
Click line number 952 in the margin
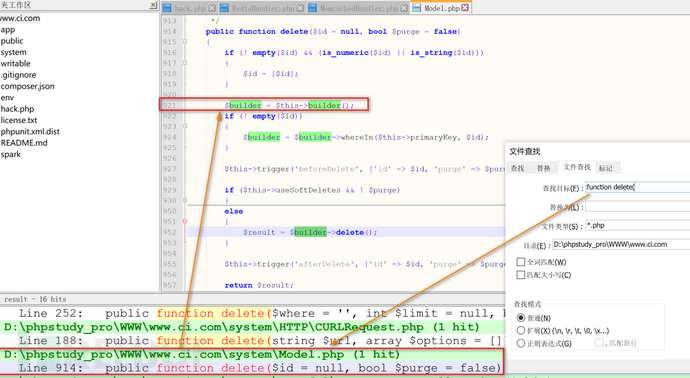click(169, 232)
